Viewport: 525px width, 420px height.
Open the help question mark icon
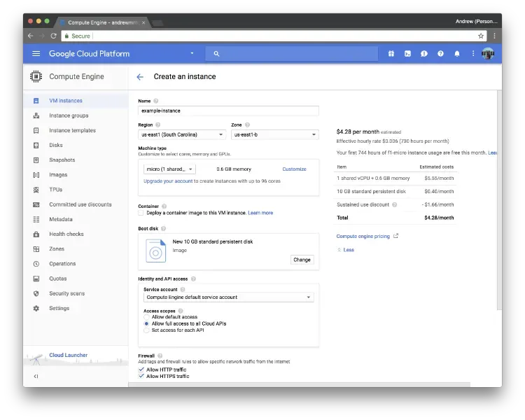[x=440, y=54]
